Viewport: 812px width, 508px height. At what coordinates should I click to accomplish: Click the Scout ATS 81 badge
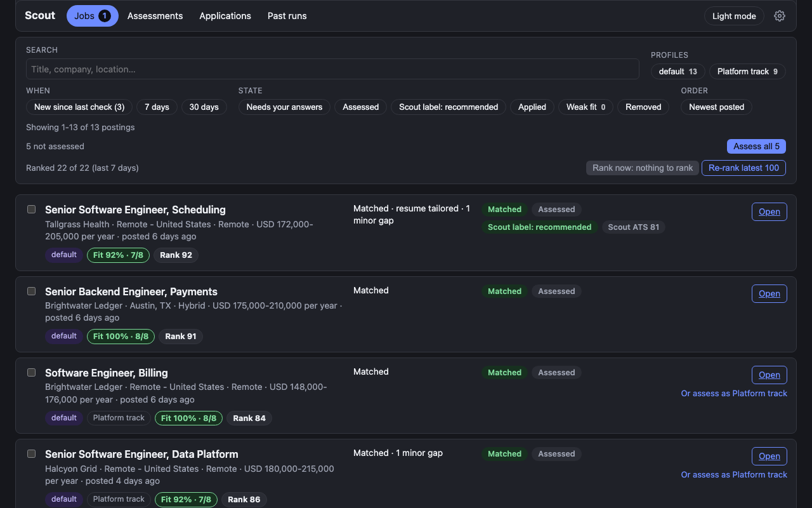click(x=633, y=227)
